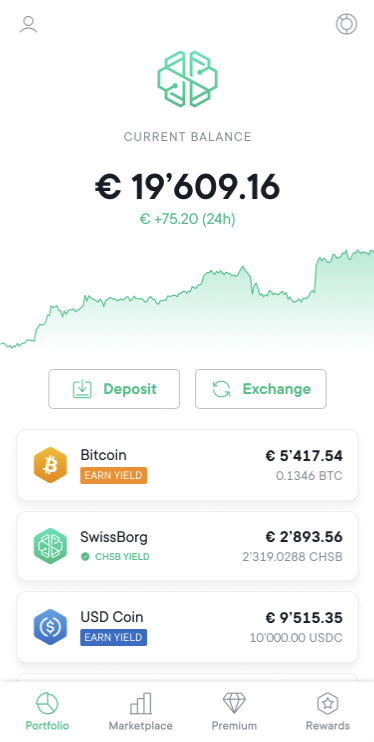Viewport: 374px width, 742px height.
Task: Switch to the Portfolio tab
Action: click(x=47, y=712)
